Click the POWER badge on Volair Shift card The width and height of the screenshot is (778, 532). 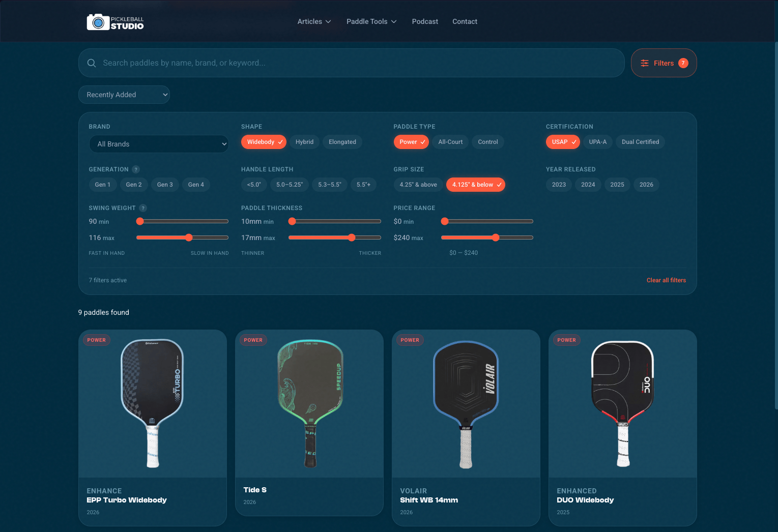click(410, 340)
